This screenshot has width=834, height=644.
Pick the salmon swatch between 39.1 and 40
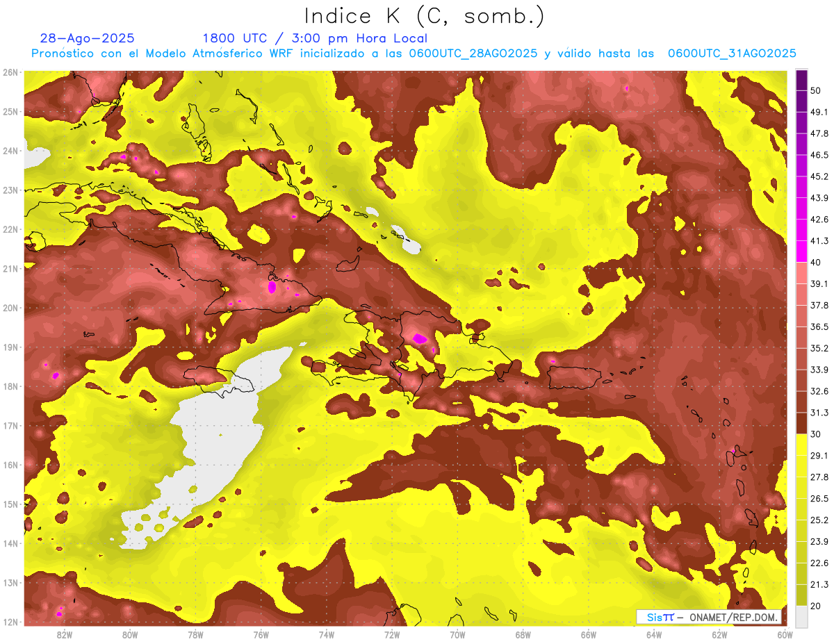coord(801,272)
